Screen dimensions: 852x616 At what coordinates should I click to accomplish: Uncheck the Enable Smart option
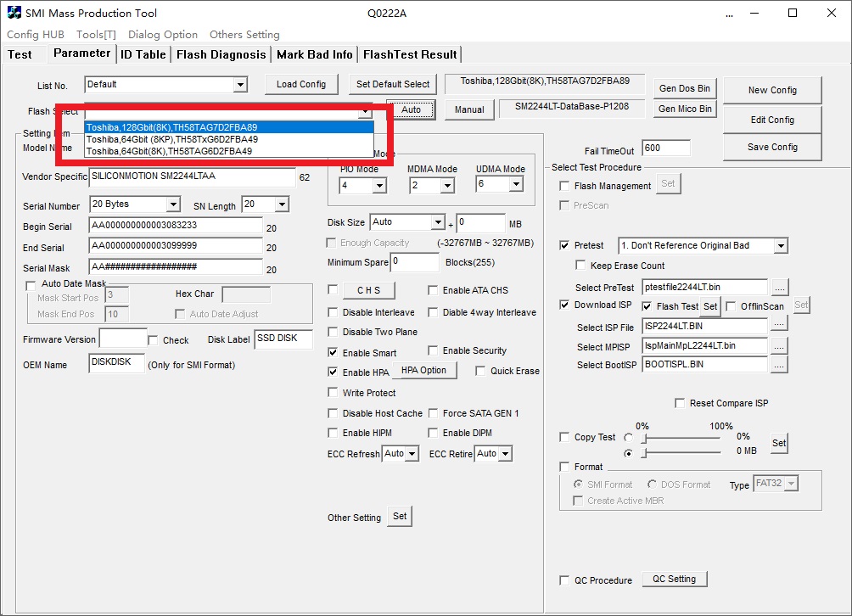[x=333, y=352]
